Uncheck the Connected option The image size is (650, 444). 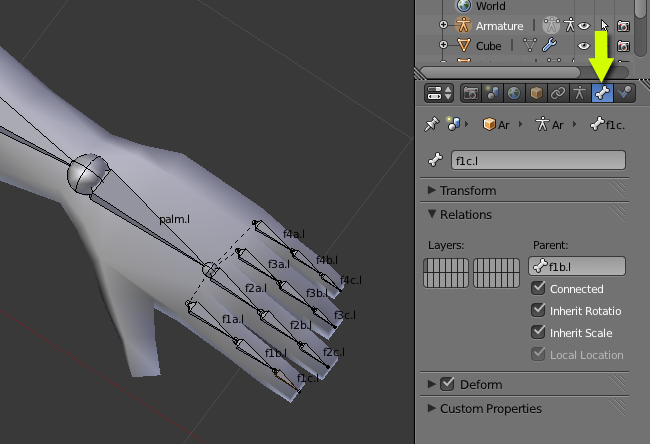point(538,288)
